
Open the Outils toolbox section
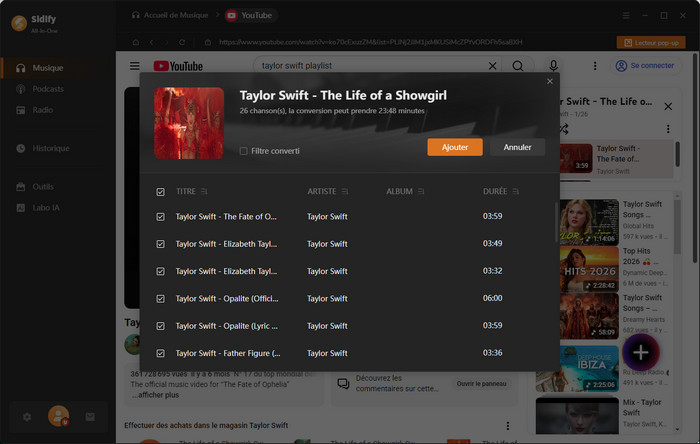click(43, 186)
